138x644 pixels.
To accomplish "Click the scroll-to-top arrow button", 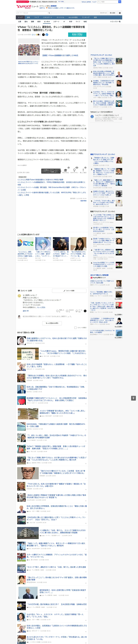I will (x=133, y=398).
